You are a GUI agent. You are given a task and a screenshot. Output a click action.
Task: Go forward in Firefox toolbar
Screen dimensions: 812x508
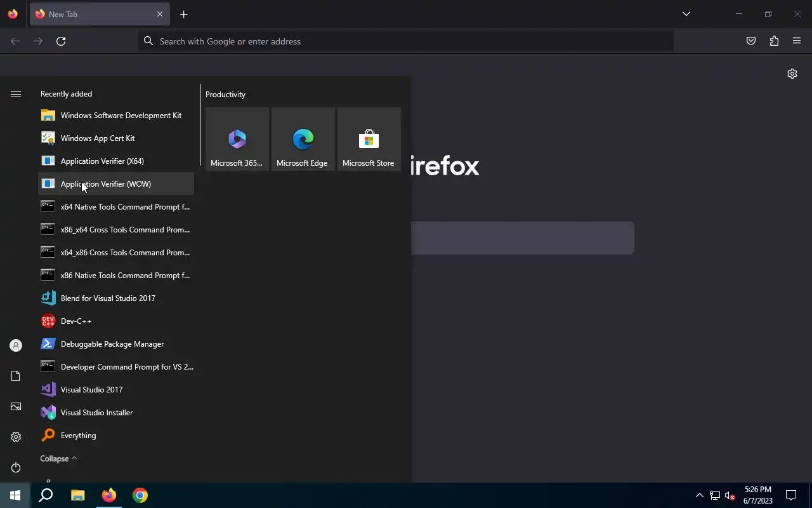[x=38, y=41]
